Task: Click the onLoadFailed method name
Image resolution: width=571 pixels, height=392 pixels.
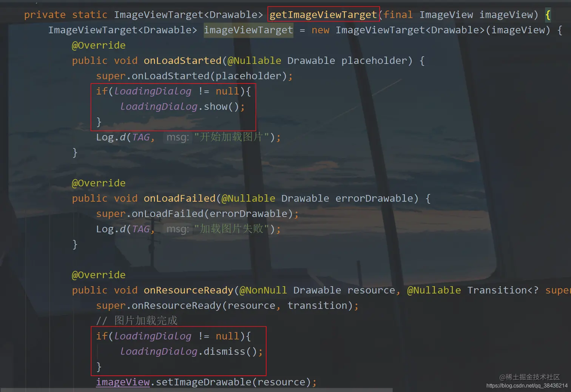Action: [179, 199]
